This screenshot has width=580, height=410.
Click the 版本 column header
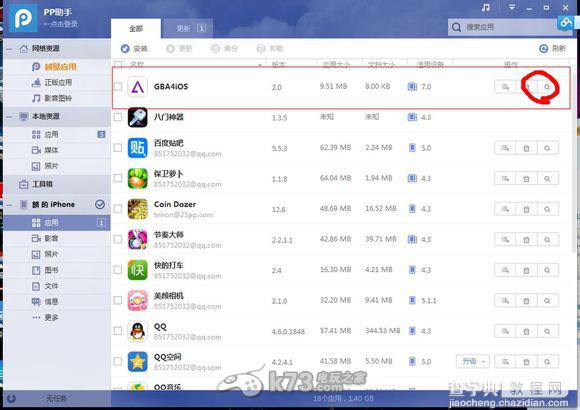coord(278,65)
